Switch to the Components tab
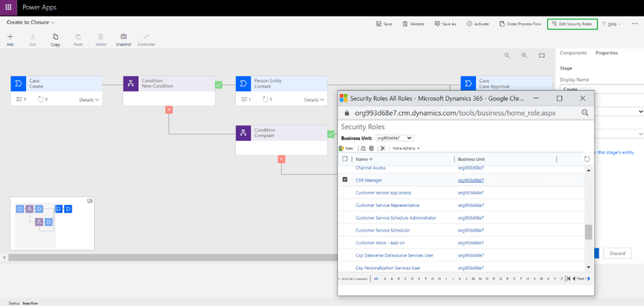Image resolution: width=644 pixels, height=306 pixels. tap(573, 53)
